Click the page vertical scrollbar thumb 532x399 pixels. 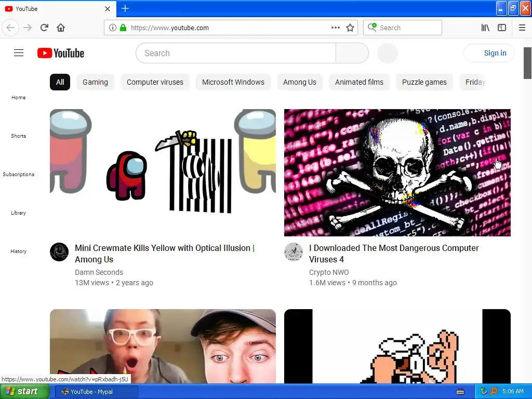527,63
